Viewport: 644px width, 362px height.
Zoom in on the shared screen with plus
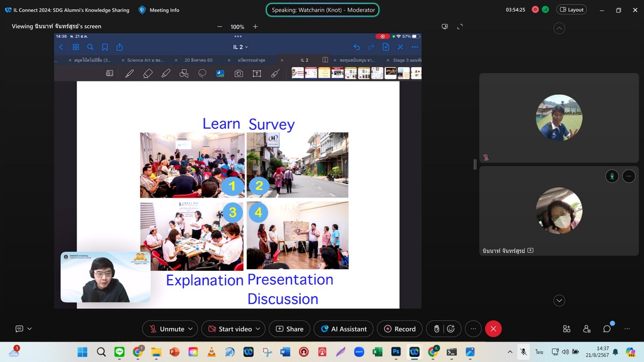tap(255, 27)
